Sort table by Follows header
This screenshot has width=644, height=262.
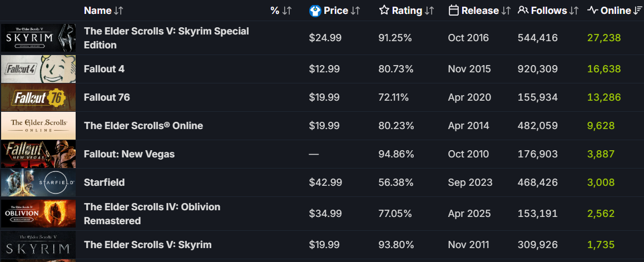(549, 11)
